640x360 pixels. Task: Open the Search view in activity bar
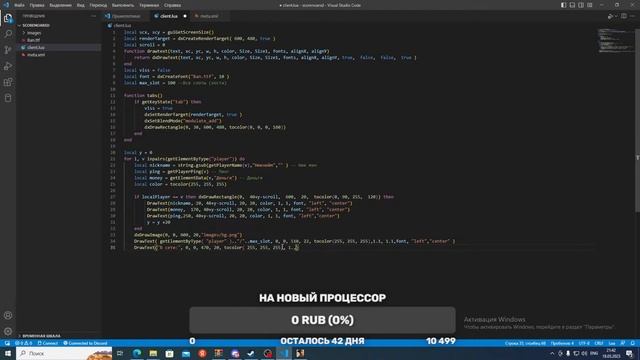pos(8,34)
